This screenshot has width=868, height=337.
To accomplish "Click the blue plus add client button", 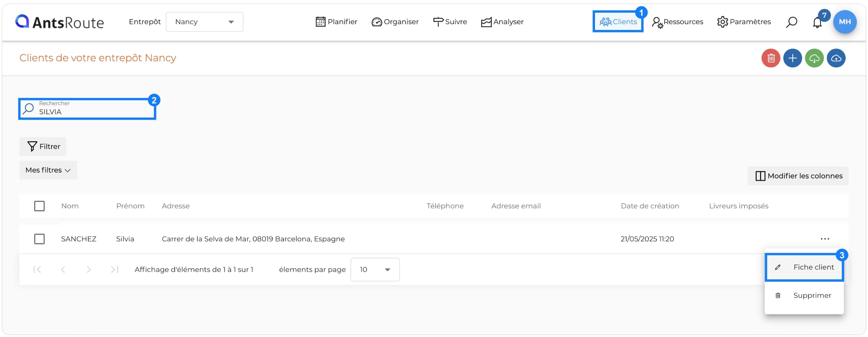I will (x=792, y=58).
